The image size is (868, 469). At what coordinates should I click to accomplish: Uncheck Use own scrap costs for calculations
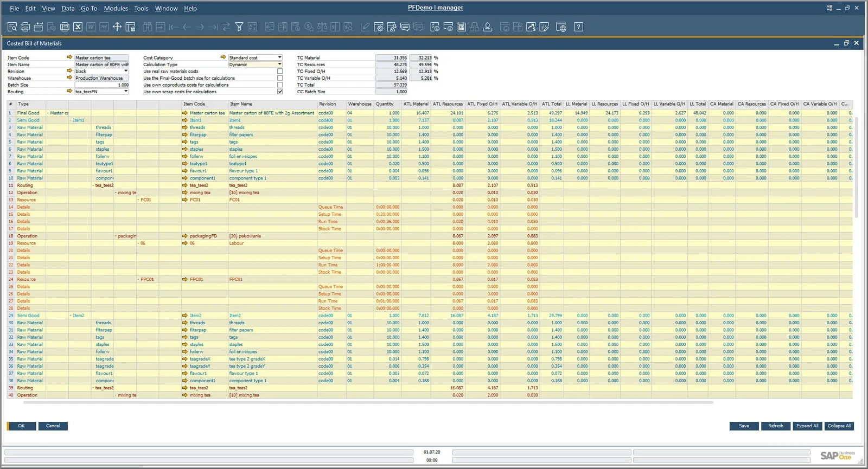pyautogui.click(x=280, y=92)
